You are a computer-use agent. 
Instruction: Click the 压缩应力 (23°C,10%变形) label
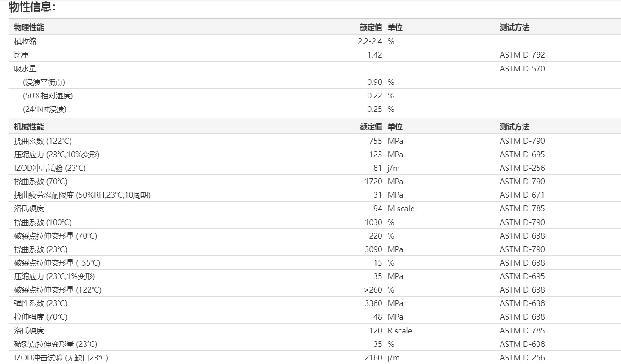[x=57, y=155]
